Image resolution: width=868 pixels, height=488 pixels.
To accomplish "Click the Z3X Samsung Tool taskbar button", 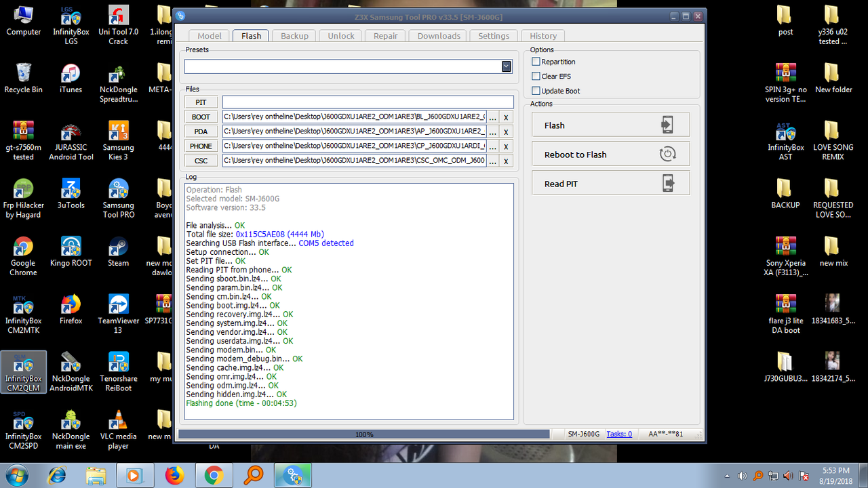I will coord(293,475).
